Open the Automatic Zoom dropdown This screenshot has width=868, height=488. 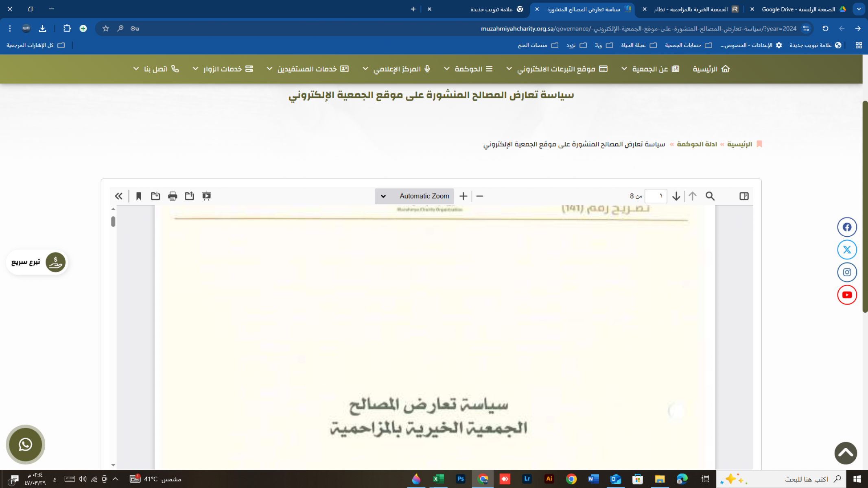point(414,196)
